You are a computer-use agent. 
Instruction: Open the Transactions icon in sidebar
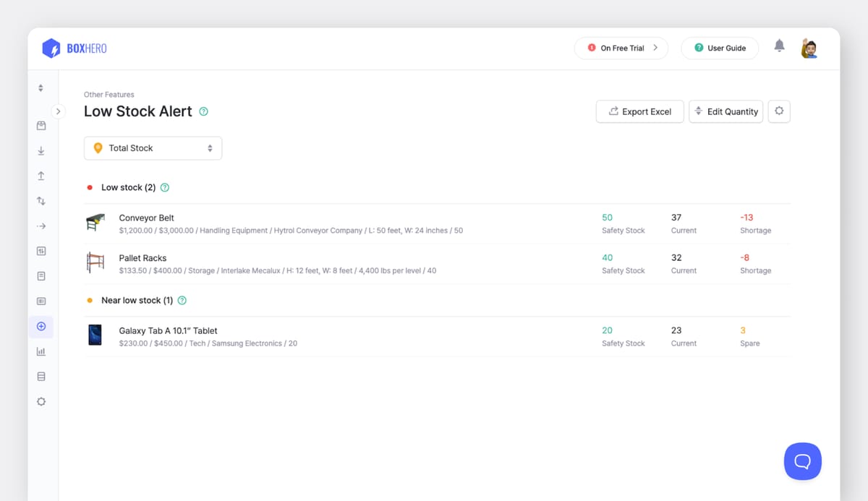click(x=41, y=252)
